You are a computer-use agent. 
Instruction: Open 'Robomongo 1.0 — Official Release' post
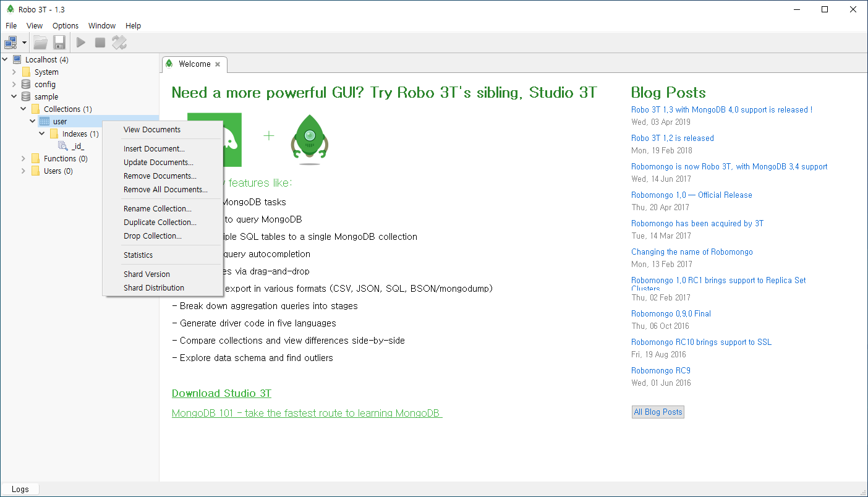(x=692, y=195)
